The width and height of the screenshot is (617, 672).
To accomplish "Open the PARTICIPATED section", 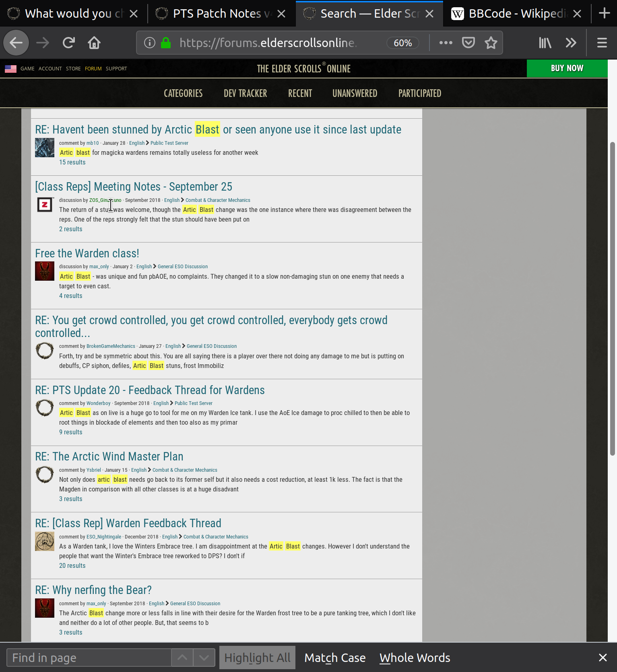I will pyautogui.click(x=420, y=93).
